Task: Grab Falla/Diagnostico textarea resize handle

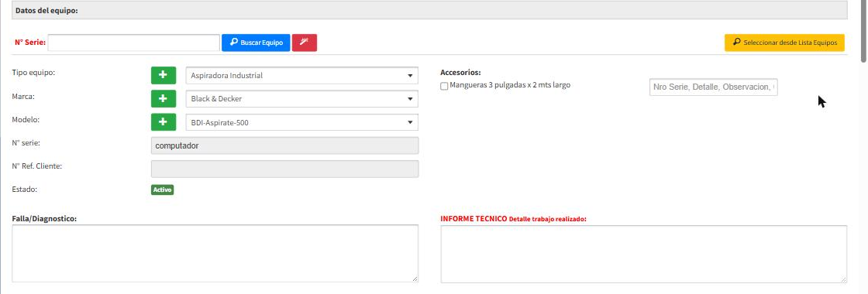Action: pyautogui.click(x=415, y=279)
